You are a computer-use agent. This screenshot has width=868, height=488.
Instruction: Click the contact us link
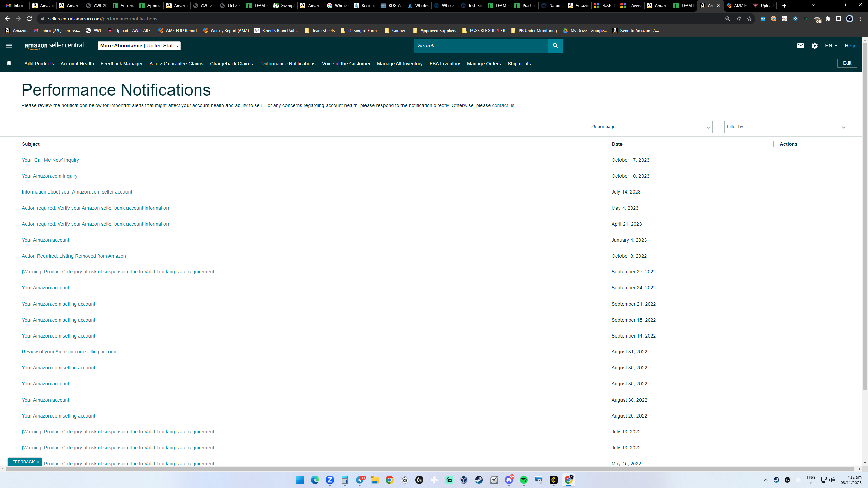tap(503, 106)
